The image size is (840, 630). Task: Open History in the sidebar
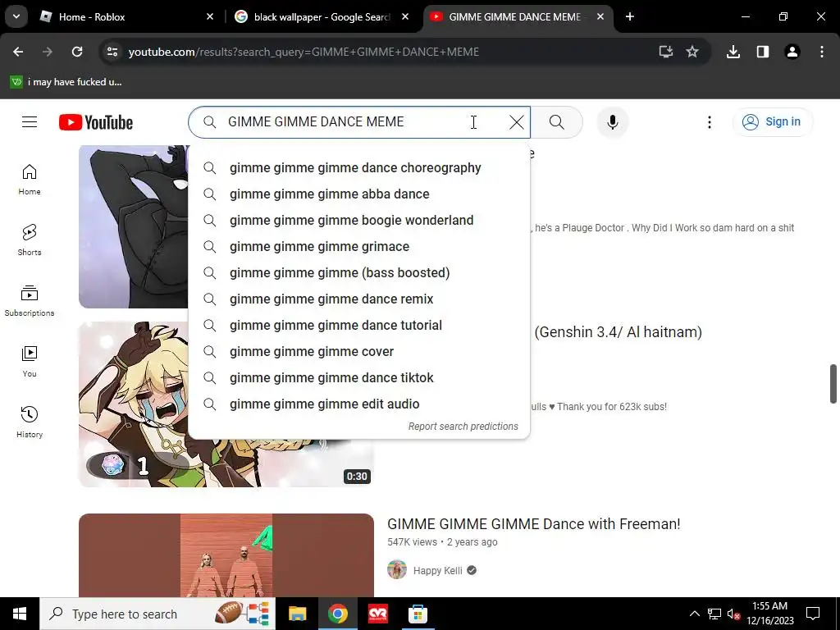[x=30, y=422]
